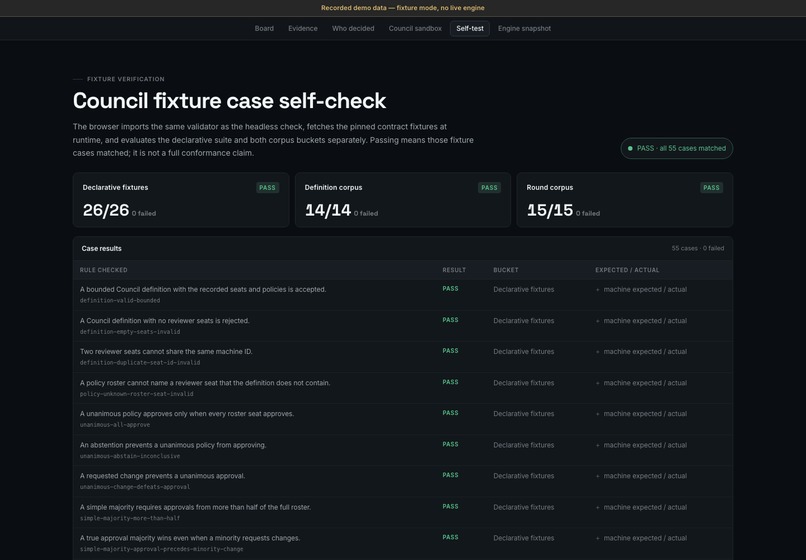Click the Round corpus summary card title
806x560 pixels.
pyautogui.click(x=549, y=188)
